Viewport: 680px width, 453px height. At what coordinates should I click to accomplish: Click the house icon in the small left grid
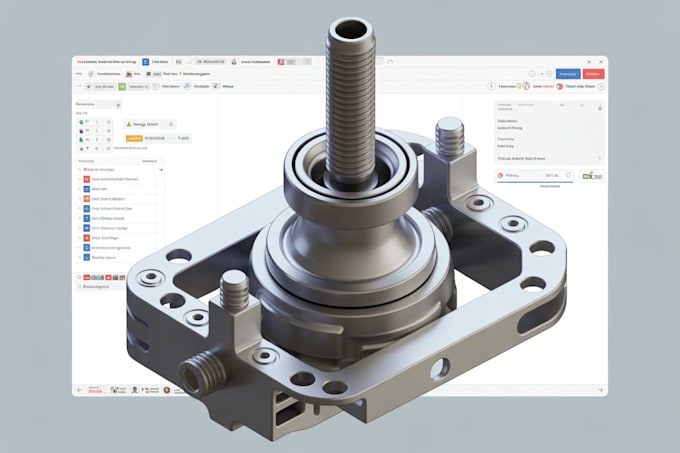tap(81, 149)
